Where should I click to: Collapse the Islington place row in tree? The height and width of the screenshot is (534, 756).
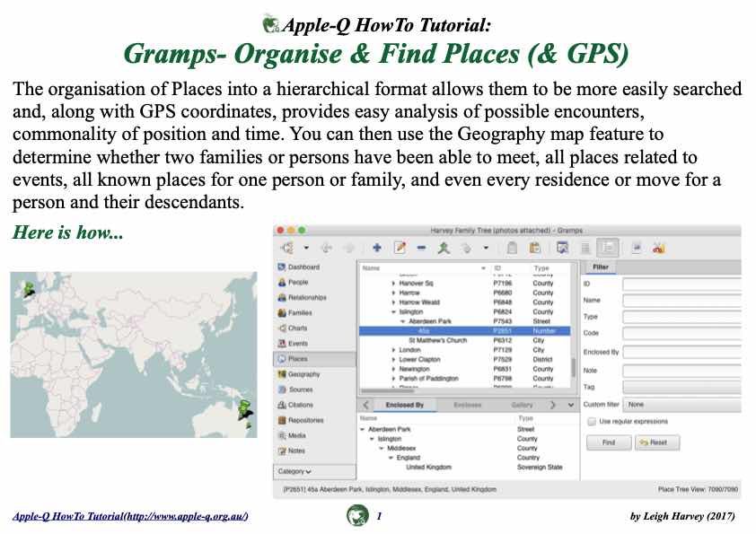point(393,311)
